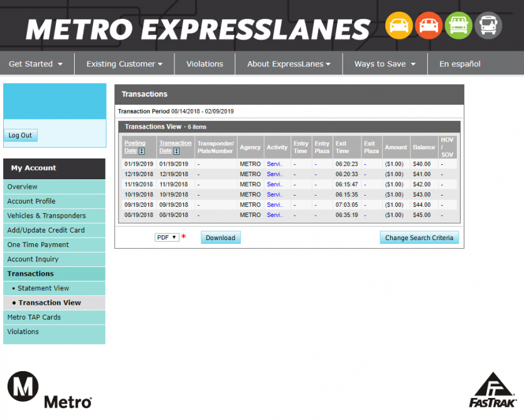Click the Posting Date sort icon

(x=142, y=151)
